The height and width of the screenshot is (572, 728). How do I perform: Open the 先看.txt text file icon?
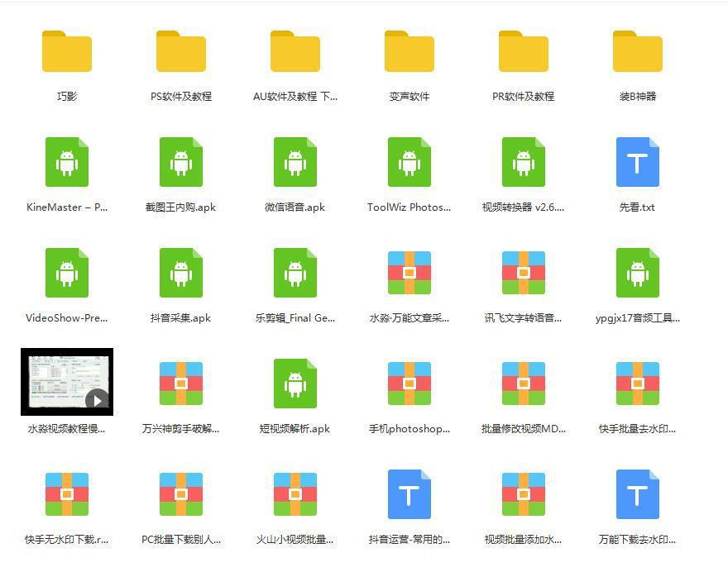tap(638, 162)
